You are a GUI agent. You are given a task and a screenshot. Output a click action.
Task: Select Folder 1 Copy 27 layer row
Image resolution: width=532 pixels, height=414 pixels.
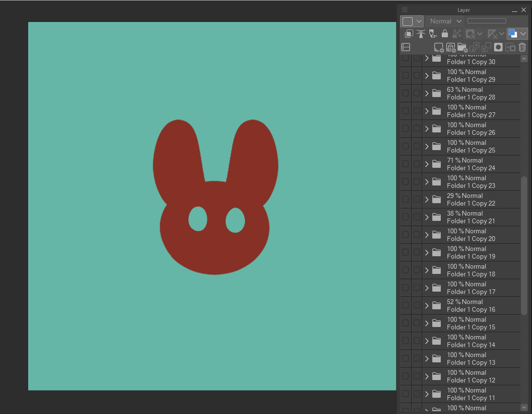coord(460,111)
